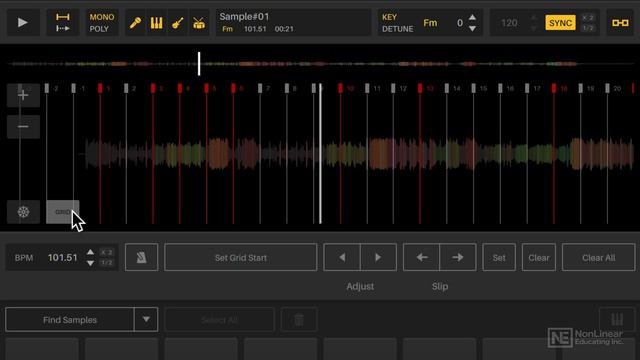This screenshot has width=640, height=360.
Task: Click the BPM value 101.51
Action: [62, 258]
